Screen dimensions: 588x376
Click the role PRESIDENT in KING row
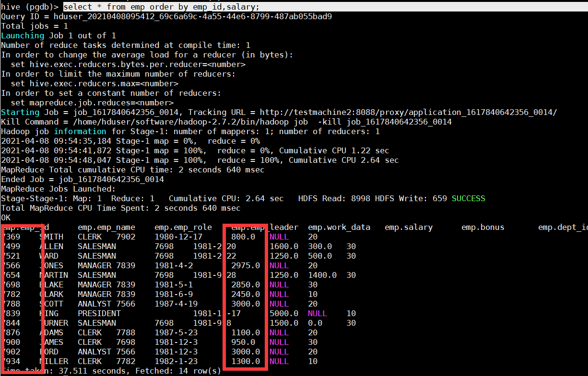[99, 313]
